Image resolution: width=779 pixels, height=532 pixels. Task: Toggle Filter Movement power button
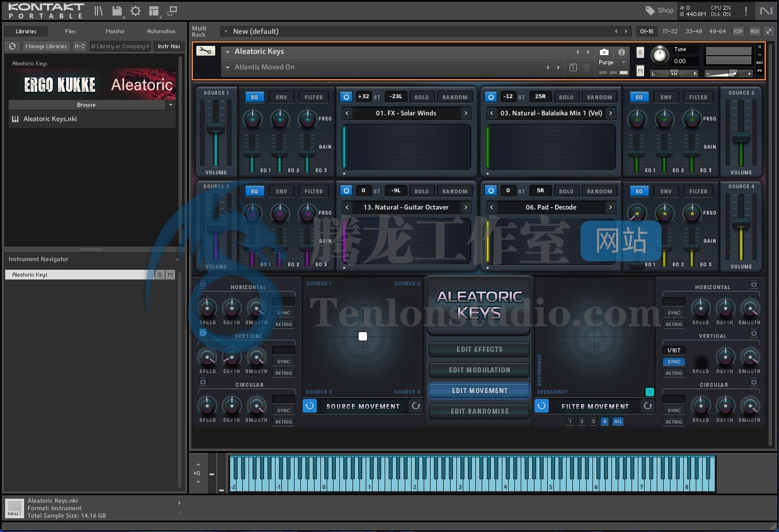pyautogui.click(x=541, y=406)
